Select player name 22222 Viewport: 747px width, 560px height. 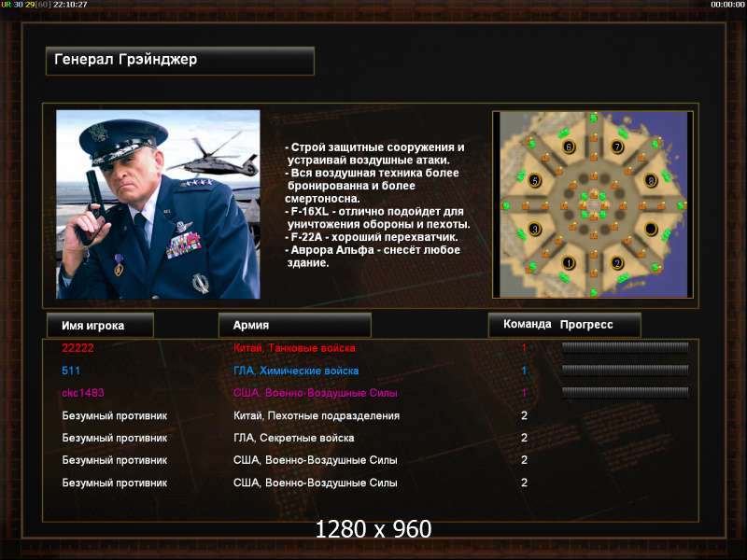click(x=78, y=348)
